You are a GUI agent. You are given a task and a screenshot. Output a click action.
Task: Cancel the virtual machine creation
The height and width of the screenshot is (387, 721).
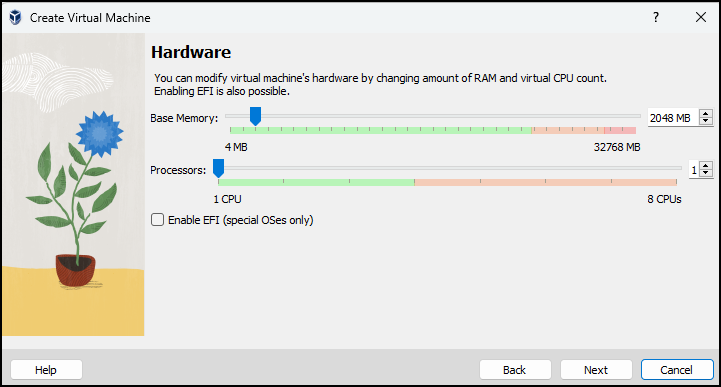(677, 370)
